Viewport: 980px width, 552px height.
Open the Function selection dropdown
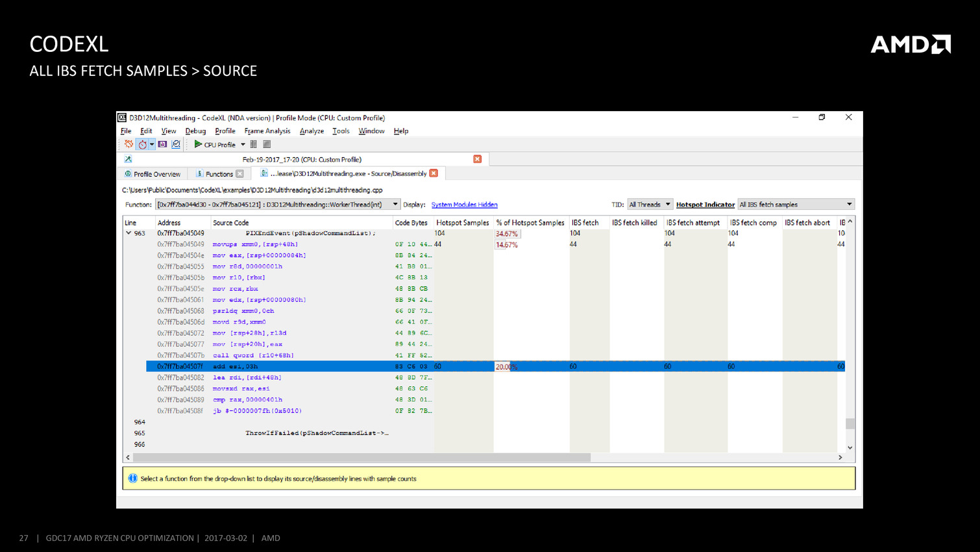pyautogui.click(x=395, y=205)
